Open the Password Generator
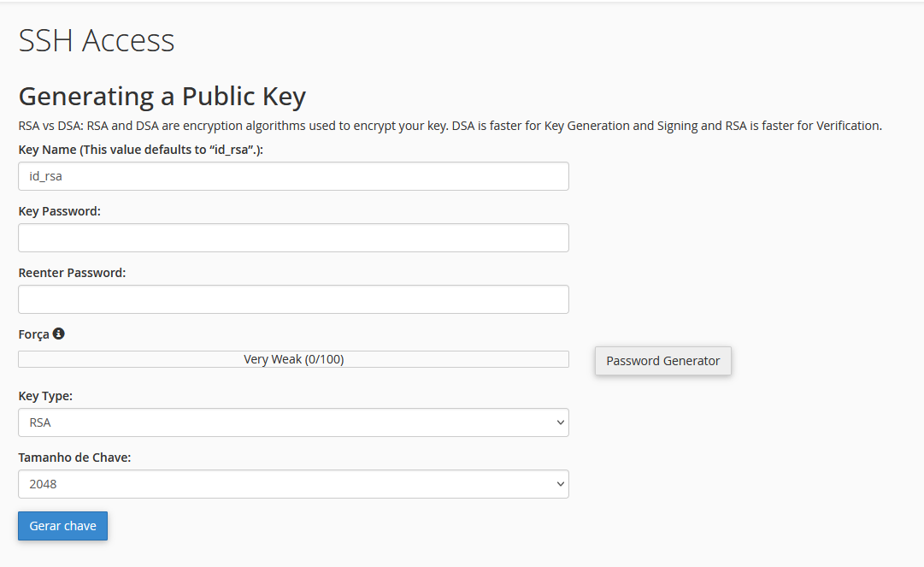The width and height of the screenshot is (924, 567). [662, 361]
